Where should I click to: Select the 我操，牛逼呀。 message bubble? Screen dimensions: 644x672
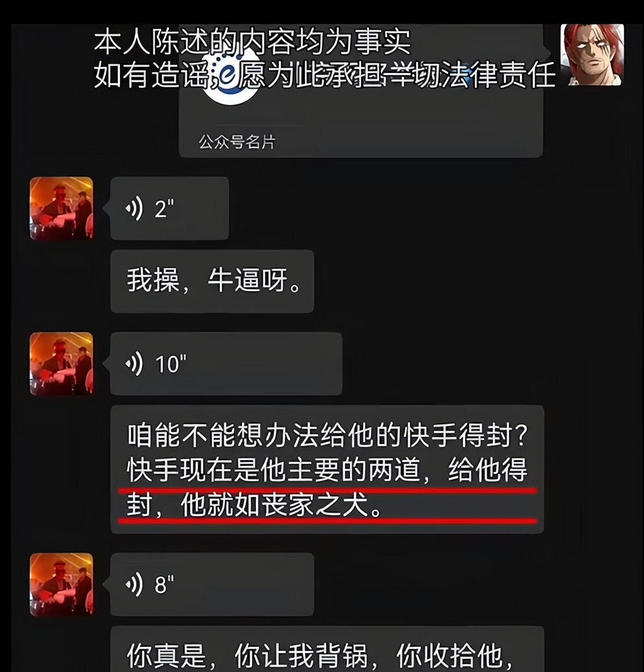coord(212,281)
